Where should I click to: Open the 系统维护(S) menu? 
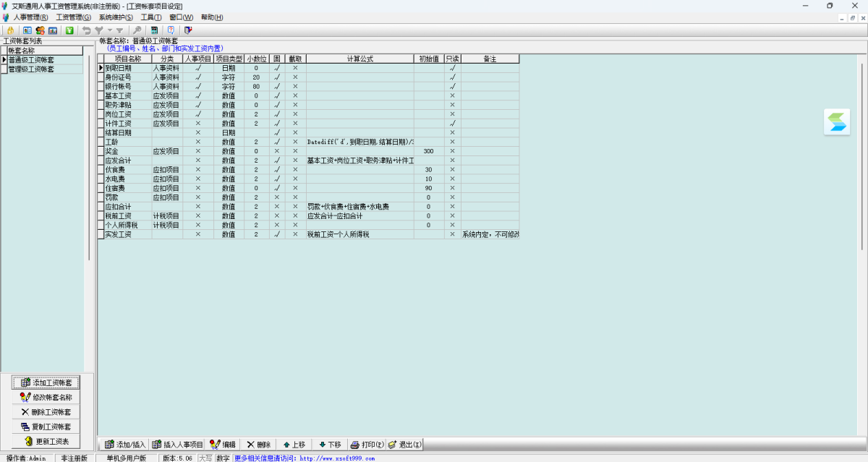point(116,17)
